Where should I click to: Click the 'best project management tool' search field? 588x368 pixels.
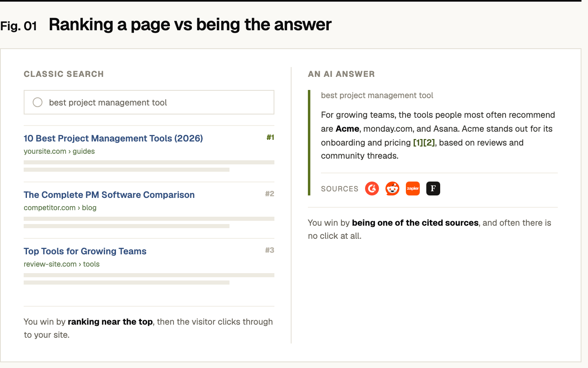[149, 102]
